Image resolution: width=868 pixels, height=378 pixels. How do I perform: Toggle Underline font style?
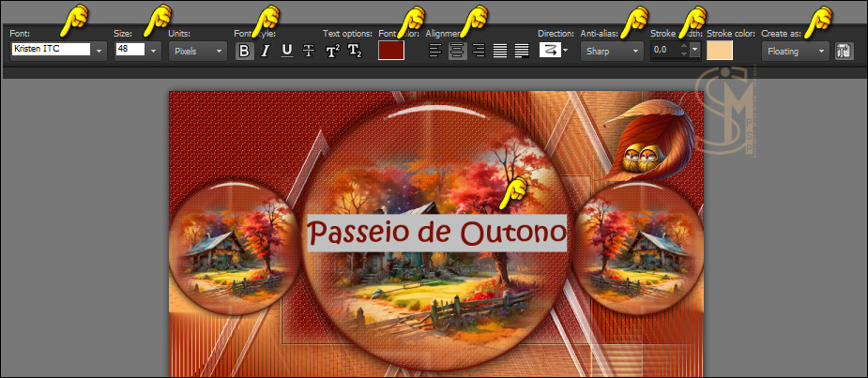pos(287,51)
